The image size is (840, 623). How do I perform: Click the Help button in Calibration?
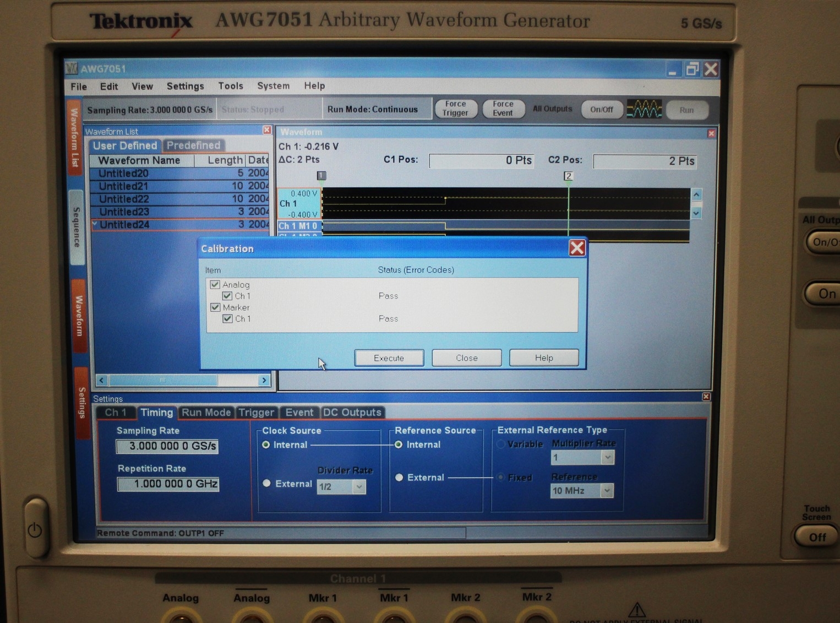click(544, 357)
